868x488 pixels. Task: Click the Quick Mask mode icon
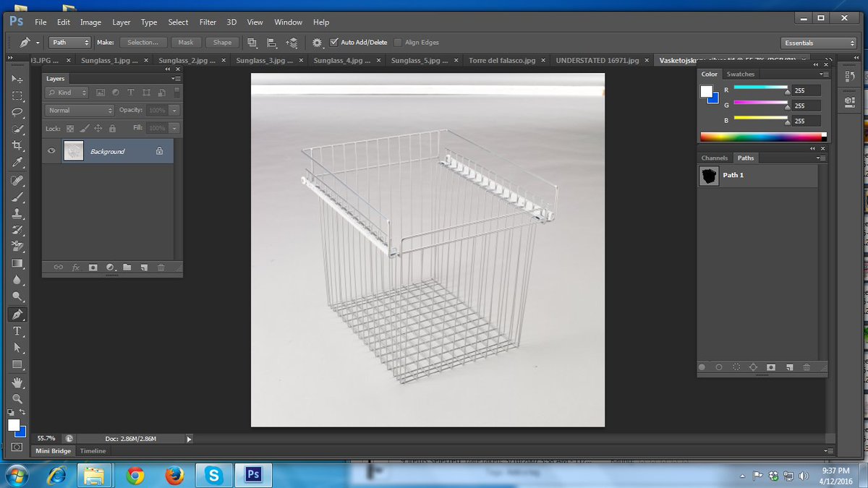pos(17,447)
